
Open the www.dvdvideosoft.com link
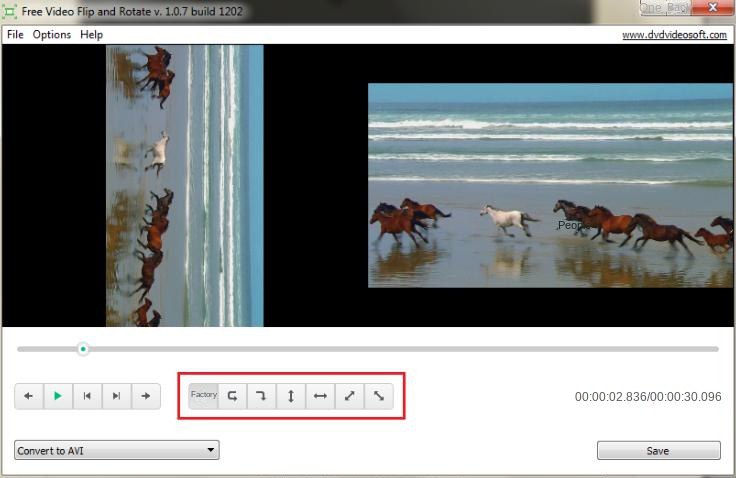(674, 34)
